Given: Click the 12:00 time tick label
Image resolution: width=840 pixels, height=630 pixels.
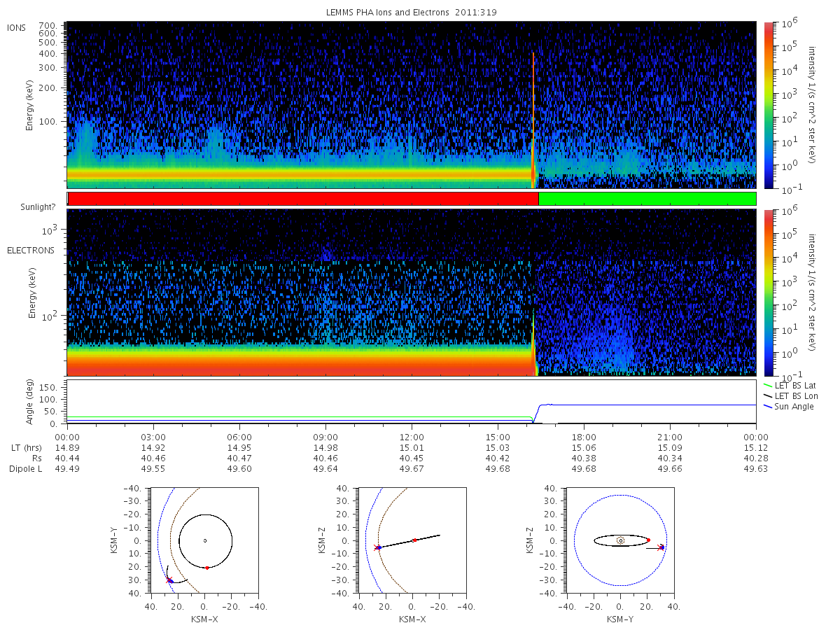Looking at the screenshot, I should (412, 437).
